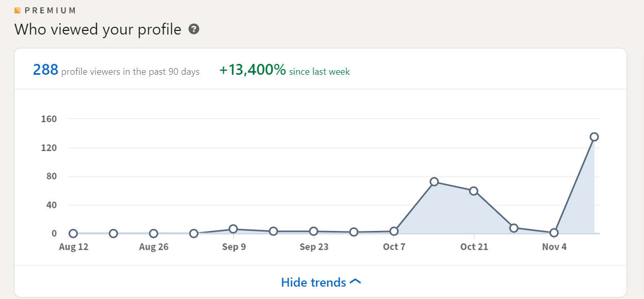The width and height of the screenshot is (644, 299).
Task: Select the Oct 7 data point
Action: 394,231
